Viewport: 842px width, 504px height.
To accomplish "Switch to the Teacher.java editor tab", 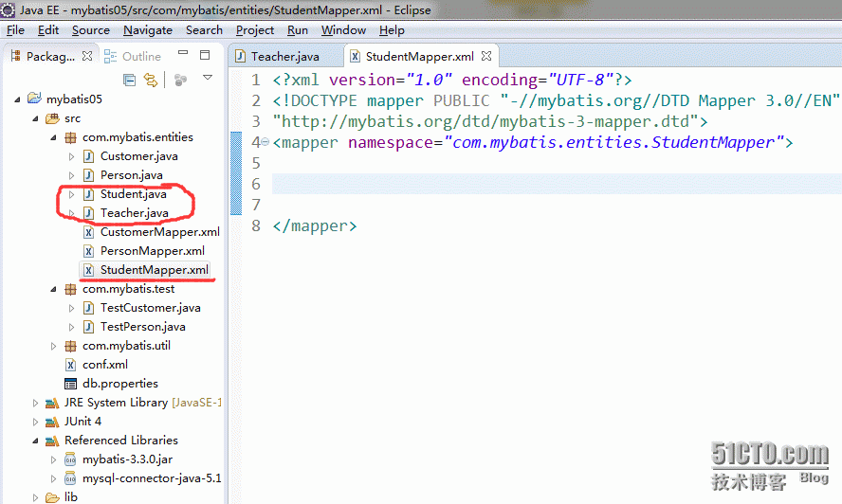I will (278, 56).
